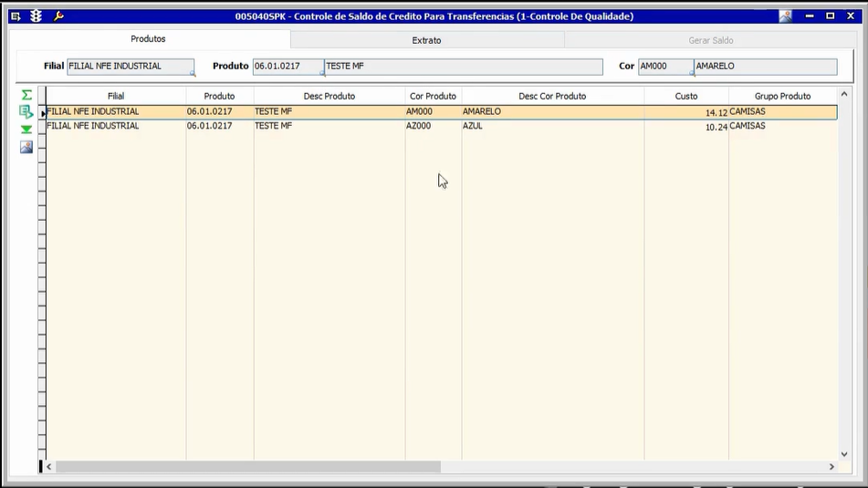Click TESTE MF in the AZUL row

pyautogui.click(x=329, y=126)
